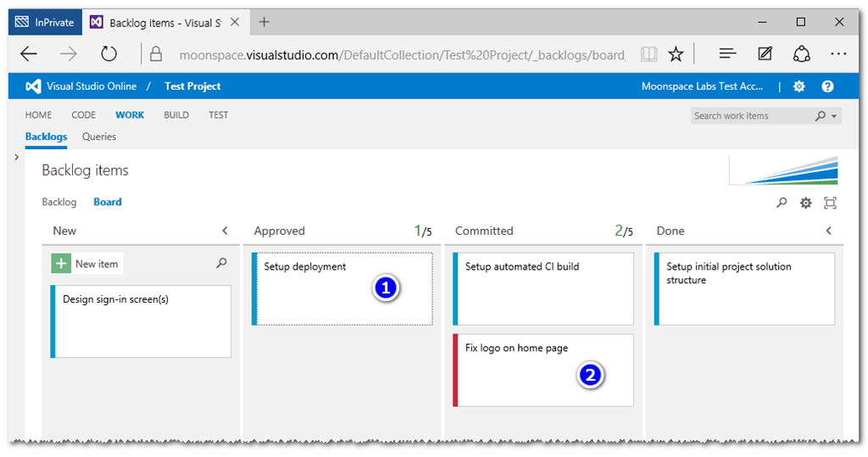
Task: Open the WORK hub
Action: [130, 115]
